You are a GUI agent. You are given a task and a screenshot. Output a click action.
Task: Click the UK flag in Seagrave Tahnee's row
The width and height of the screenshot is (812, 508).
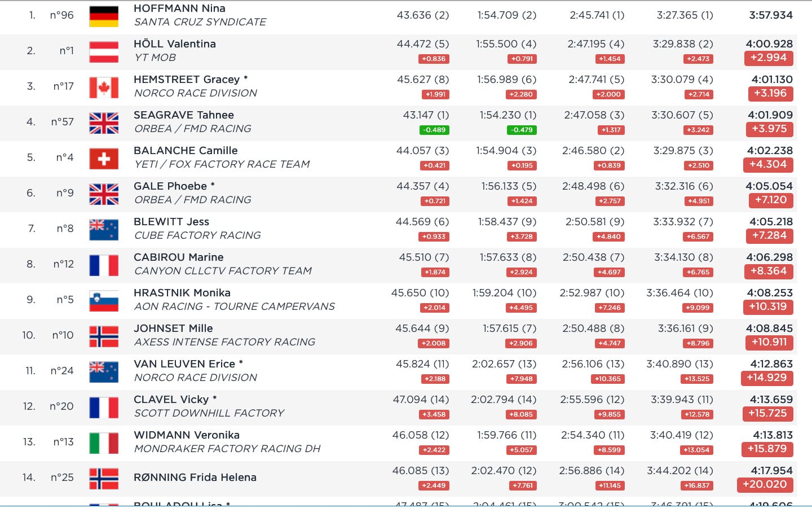104,123
